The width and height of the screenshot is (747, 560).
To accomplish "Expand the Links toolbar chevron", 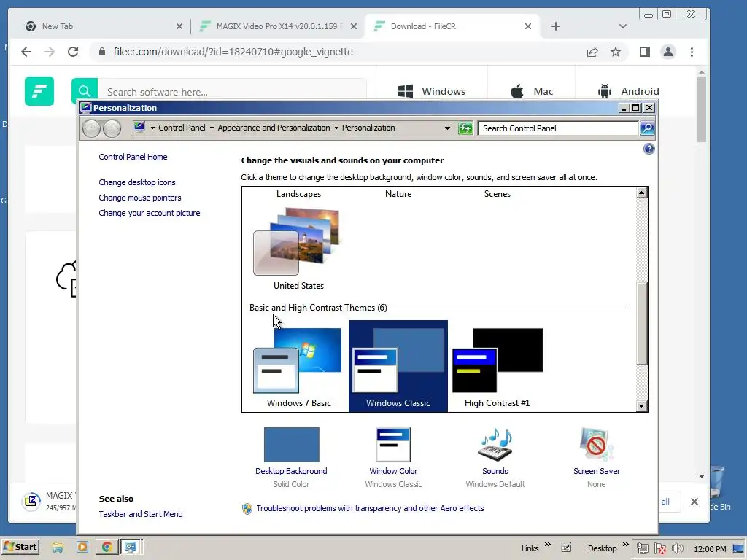I will [x=547, y=544].
